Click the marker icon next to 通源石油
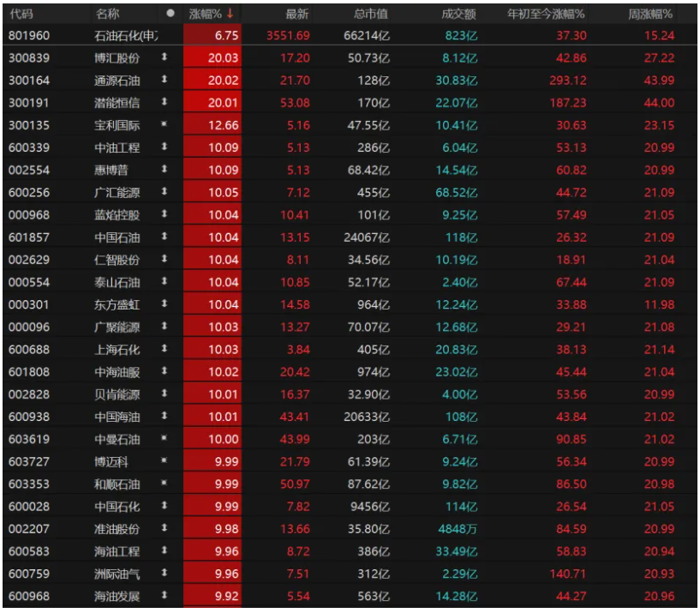The width and height of the screenshot is (700, 613). tap(165, 80)
